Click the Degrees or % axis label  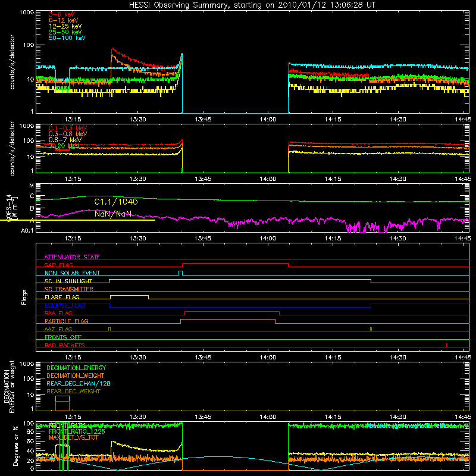point(16,446)
